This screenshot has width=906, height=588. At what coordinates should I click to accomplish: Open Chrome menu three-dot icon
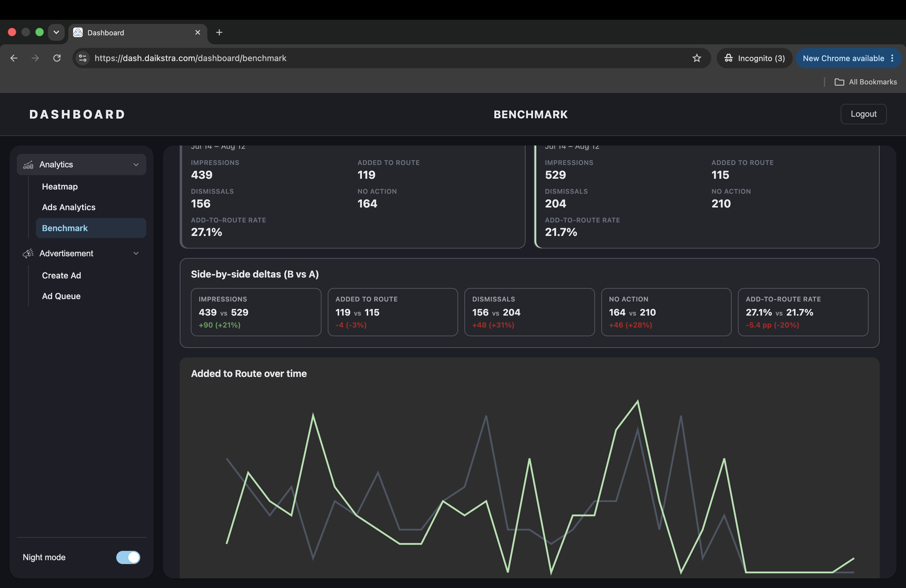[892, 58]
